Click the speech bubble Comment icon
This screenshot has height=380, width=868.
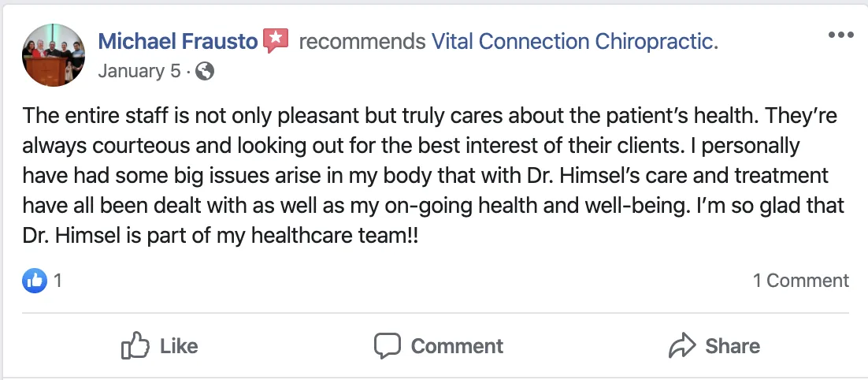[388, 345]
